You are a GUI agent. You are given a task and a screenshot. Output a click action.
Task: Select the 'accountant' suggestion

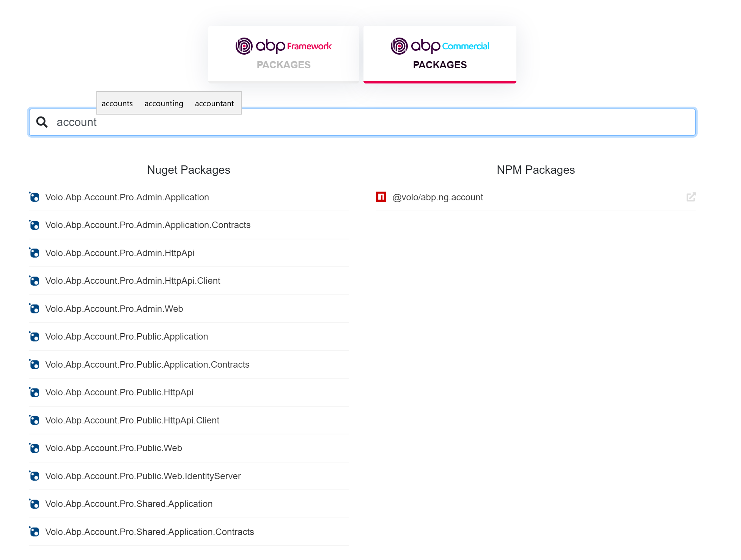214,104
